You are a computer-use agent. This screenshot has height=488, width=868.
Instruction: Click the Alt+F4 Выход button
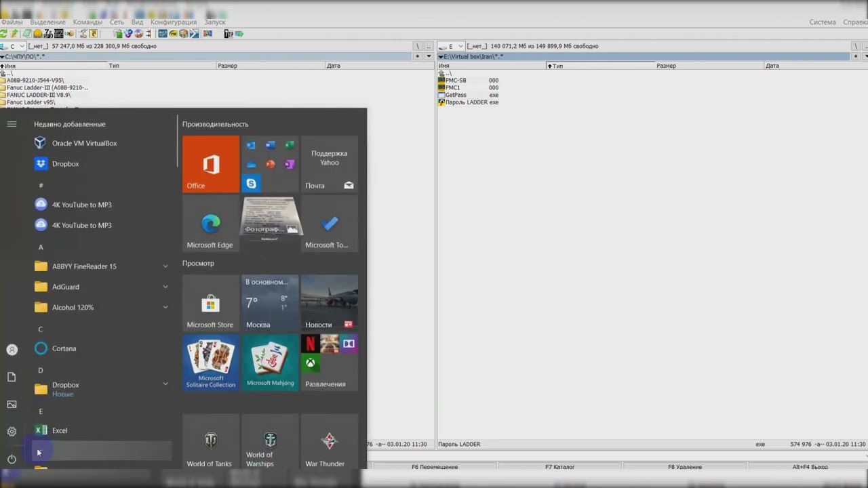pos(809,467)
